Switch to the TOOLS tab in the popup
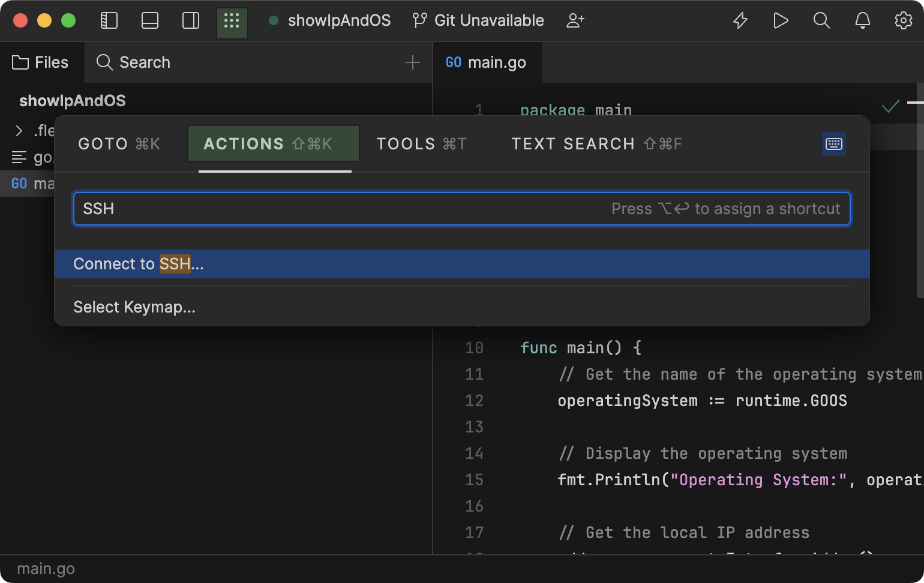The width and height of the screenshot is (924, 583). [x=421, y=143]
